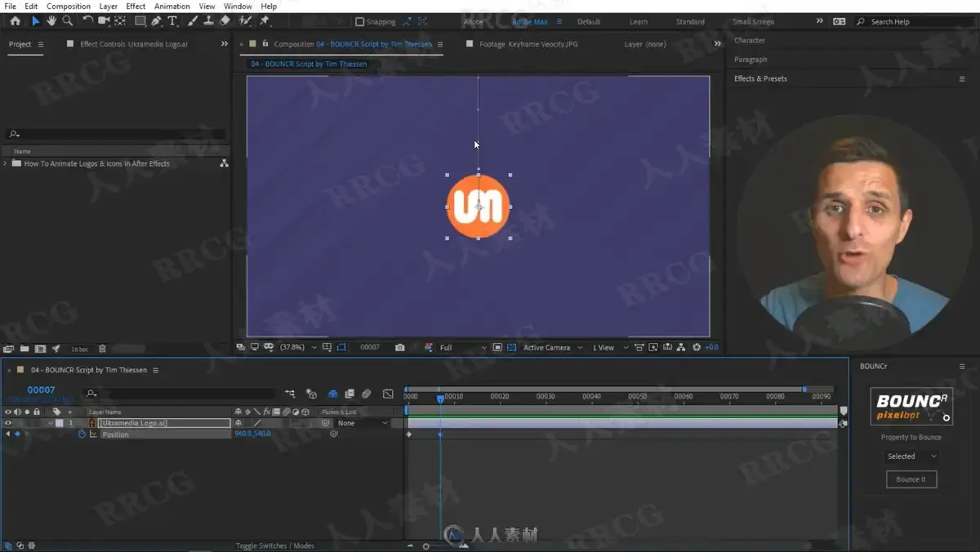Click the Search Help field
The width and height of the screenshot is (980, 552).
pyautogui.click(x=915, y=22)
